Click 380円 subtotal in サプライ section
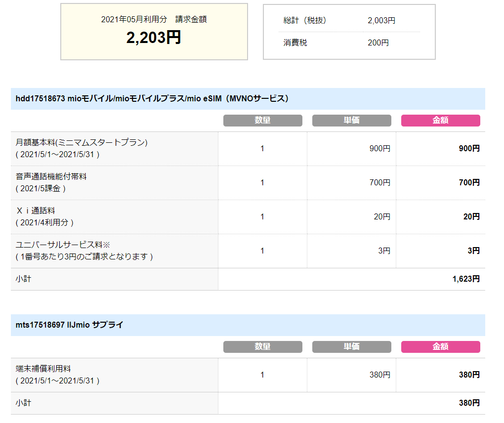 (x=469, y=403)
